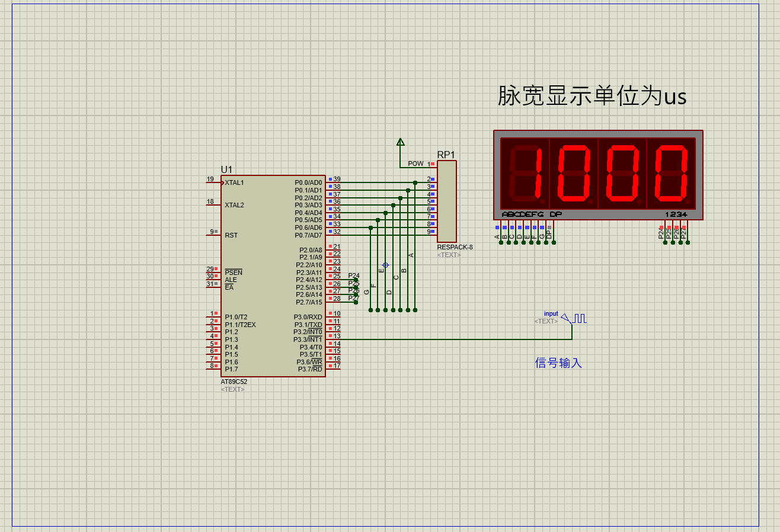
Task: Click pin number 39 on U1
Action: pos(337,179)
